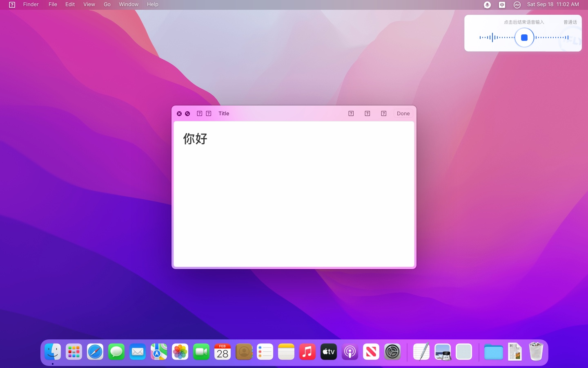This screenshot has width=588, height=368.
Task: Click Done to save the note
Action: pyautogui.click(x=403, y=113)
